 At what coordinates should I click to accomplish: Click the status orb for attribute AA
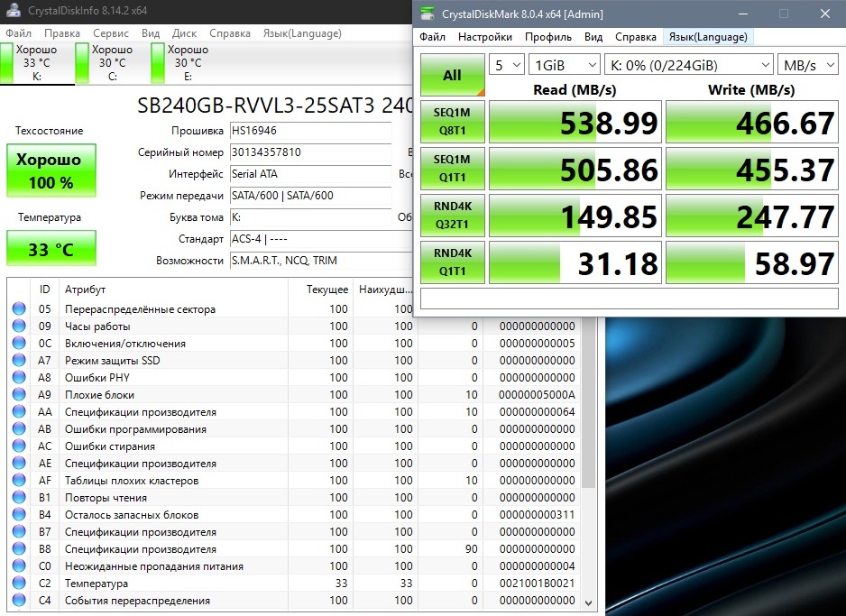tap(19, 411)
